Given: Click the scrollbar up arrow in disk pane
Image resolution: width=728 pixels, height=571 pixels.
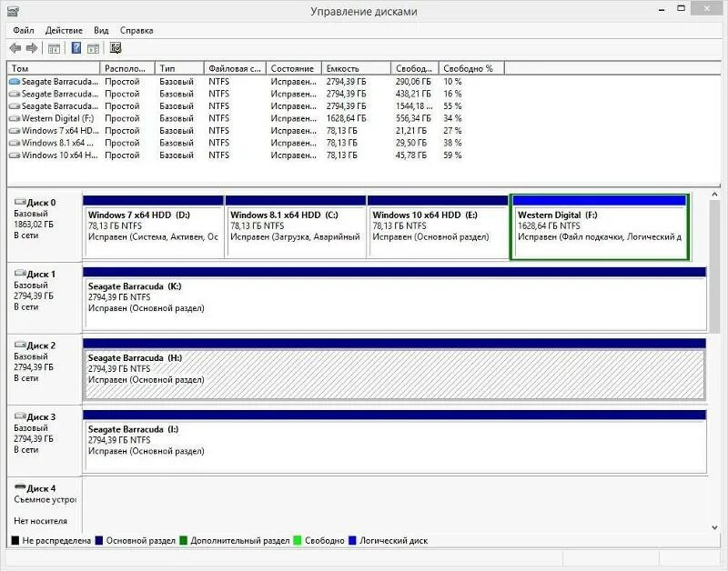Looking at the screenshot, I should tap(714, 195).
